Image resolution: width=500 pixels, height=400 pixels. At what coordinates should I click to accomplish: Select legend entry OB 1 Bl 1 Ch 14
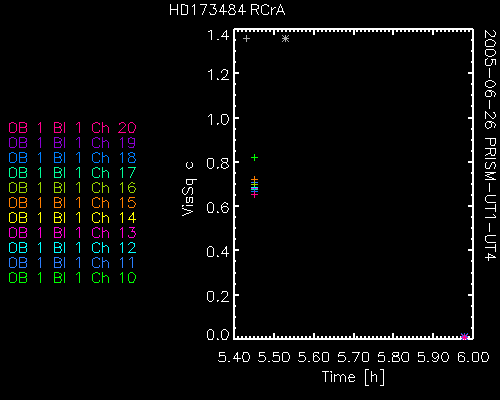pos(72,218)
